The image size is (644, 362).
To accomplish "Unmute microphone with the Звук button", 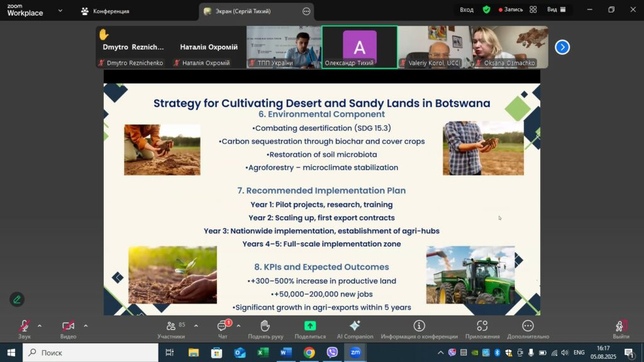I will [x=24, y=327].
